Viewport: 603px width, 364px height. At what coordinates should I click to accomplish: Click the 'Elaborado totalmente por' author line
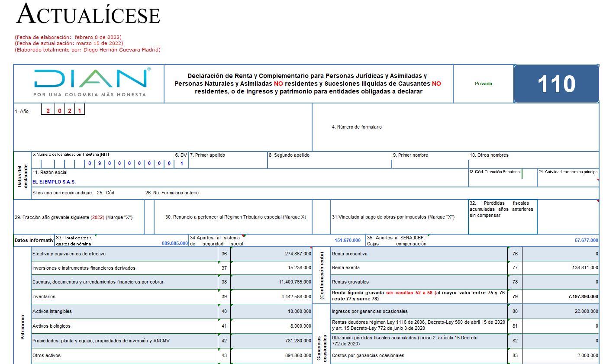coord(87,50)
